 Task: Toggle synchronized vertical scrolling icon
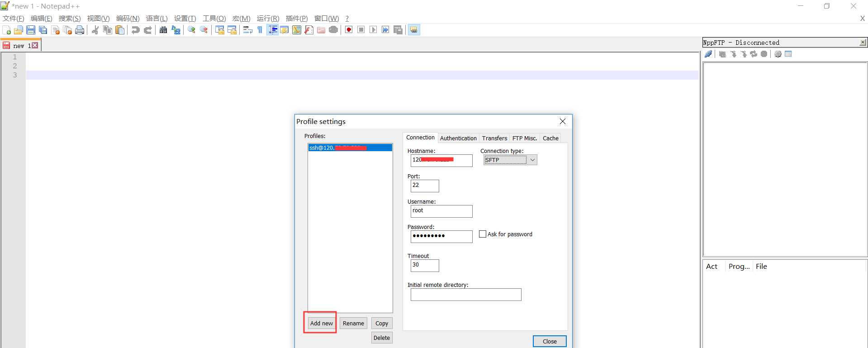[220, 30]
